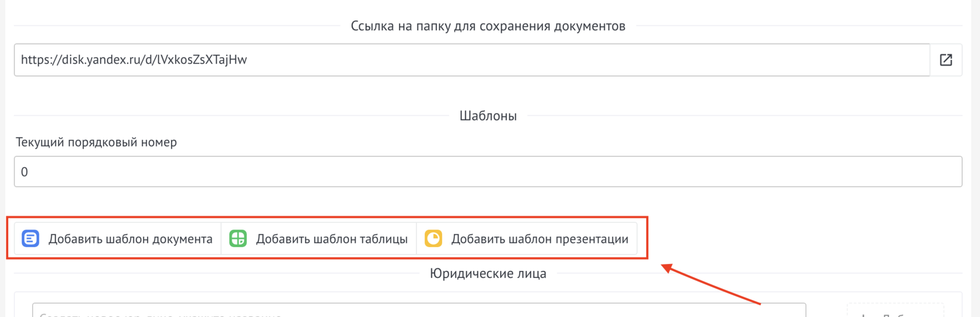Click the yellow presentation template icon
The image size is (980, 317).
tap(433, 238)
